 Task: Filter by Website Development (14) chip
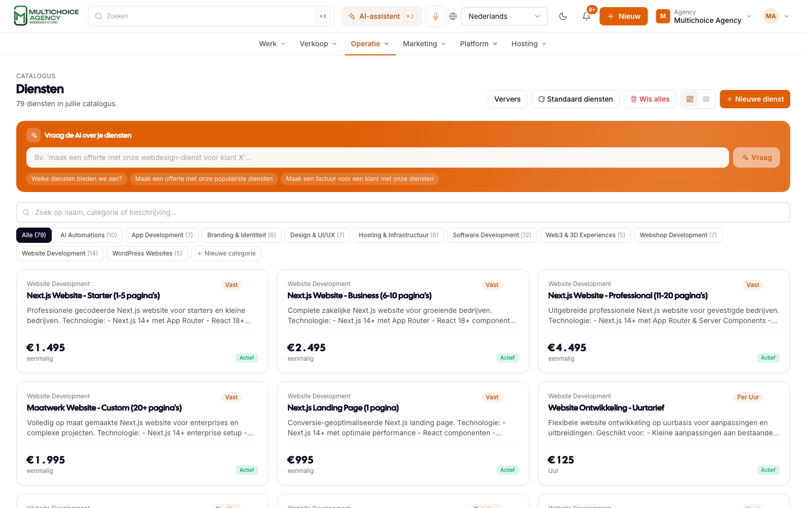pyautogui.click(x=60, y=253)
